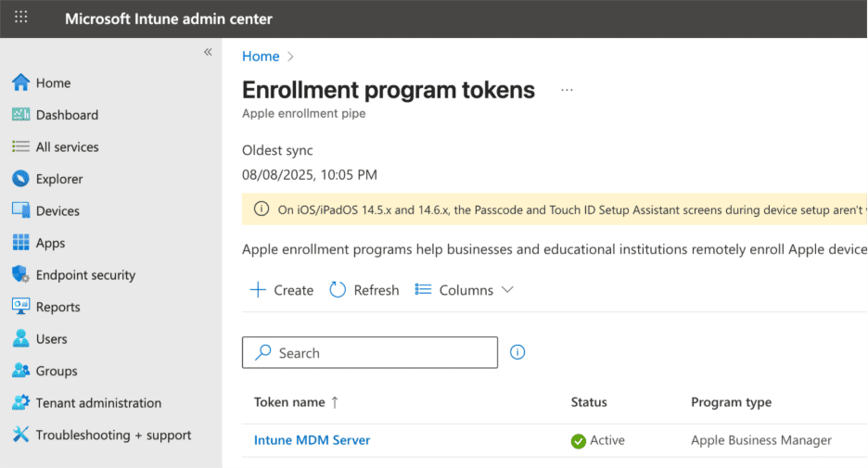Viewport: 868px width, 468px height.
Task: Select the All services list icon
Action: pyautogui.click(x=20, y=147)
